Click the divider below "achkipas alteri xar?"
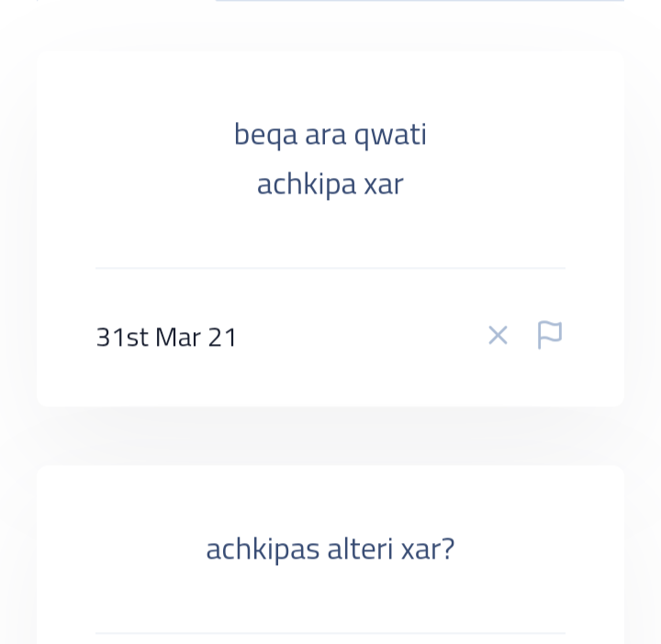Image resolution: width=661 pixels, height=644 pixels. 330,632
